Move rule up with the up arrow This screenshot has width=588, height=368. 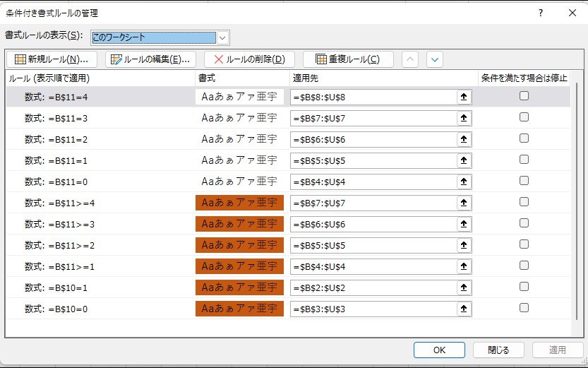coord(410,59)
